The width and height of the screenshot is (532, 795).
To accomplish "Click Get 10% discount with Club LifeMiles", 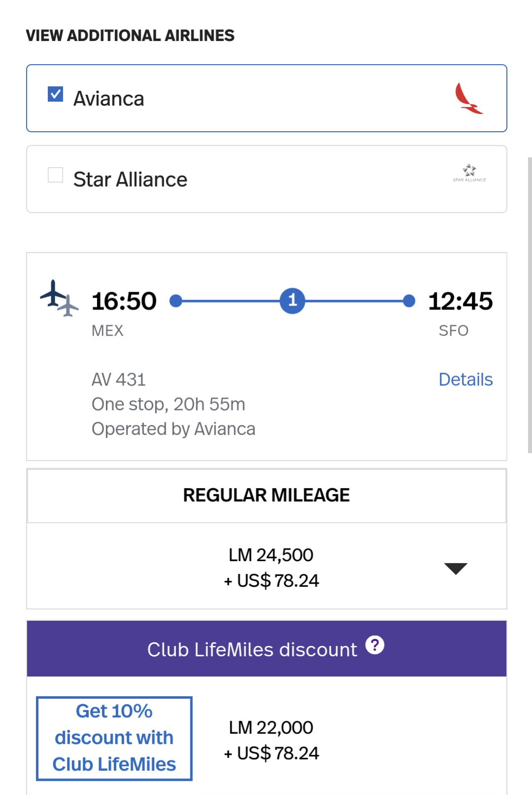I will click(x=114, y=738).
